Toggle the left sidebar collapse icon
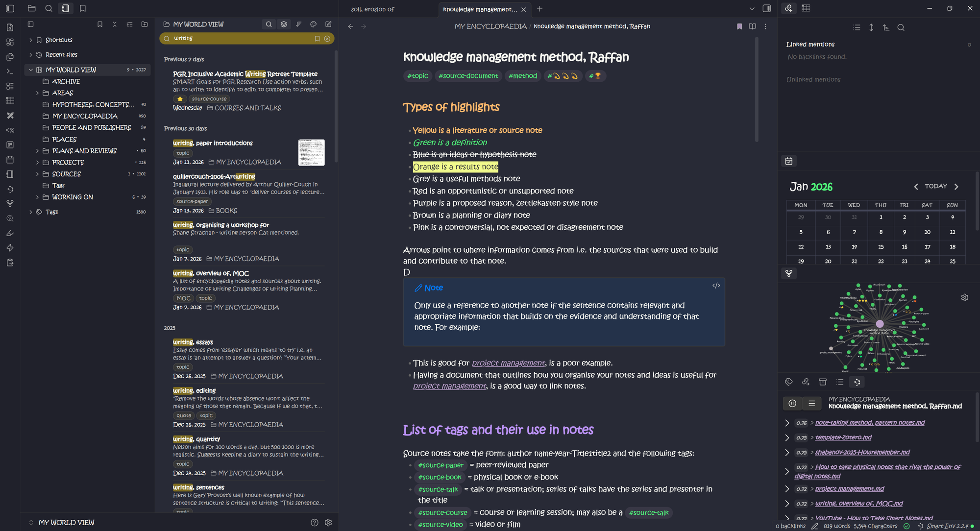This screenshot has height=531, width=980. tap(10, 8)
